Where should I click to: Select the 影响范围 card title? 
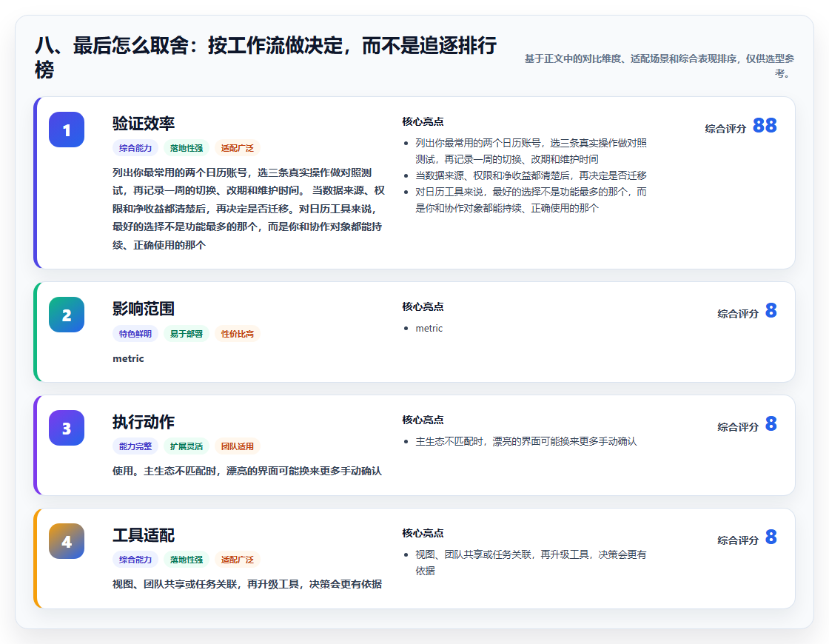tap(144, 309)
